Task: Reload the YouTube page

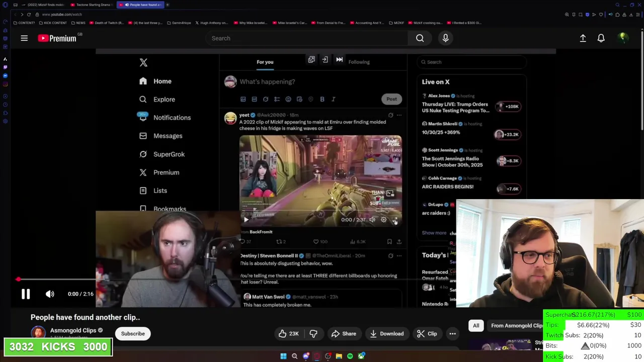Action: (29, 15)
